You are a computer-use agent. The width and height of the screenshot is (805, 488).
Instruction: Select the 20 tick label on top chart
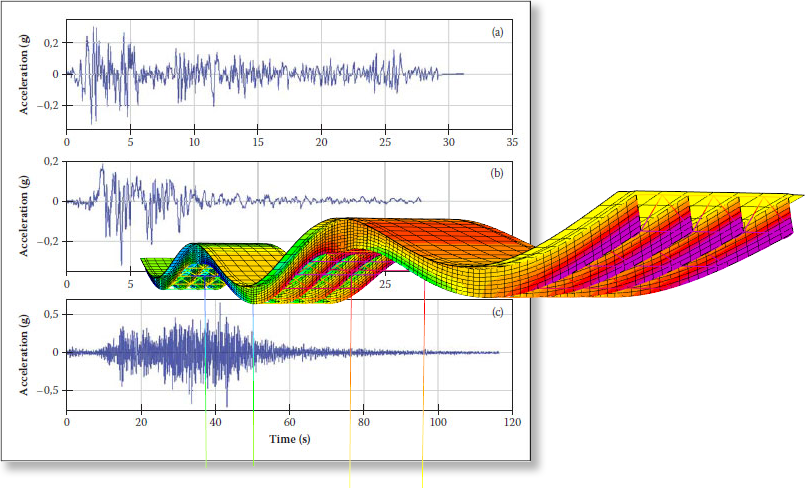321,142
